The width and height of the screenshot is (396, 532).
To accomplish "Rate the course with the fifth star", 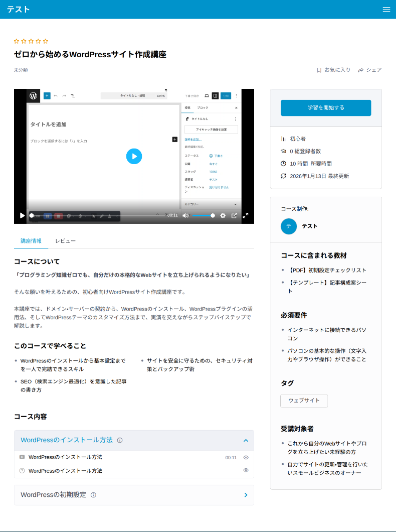I will click(46, 41).
